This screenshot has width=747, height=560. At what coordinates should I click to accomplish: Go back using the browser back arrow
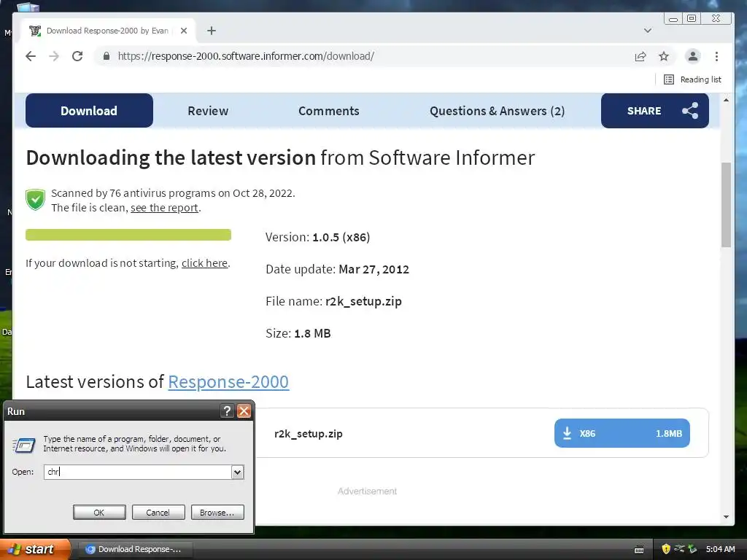tap(31, 56)
